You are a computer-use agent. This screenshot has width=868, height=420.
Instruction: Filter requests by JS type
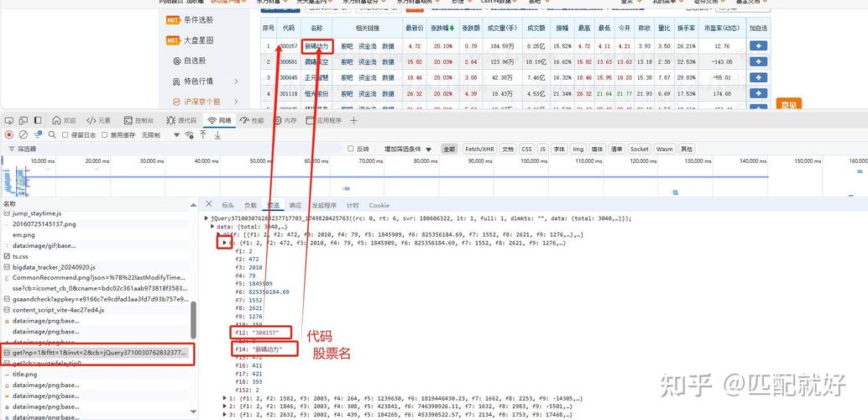(543, 149)
